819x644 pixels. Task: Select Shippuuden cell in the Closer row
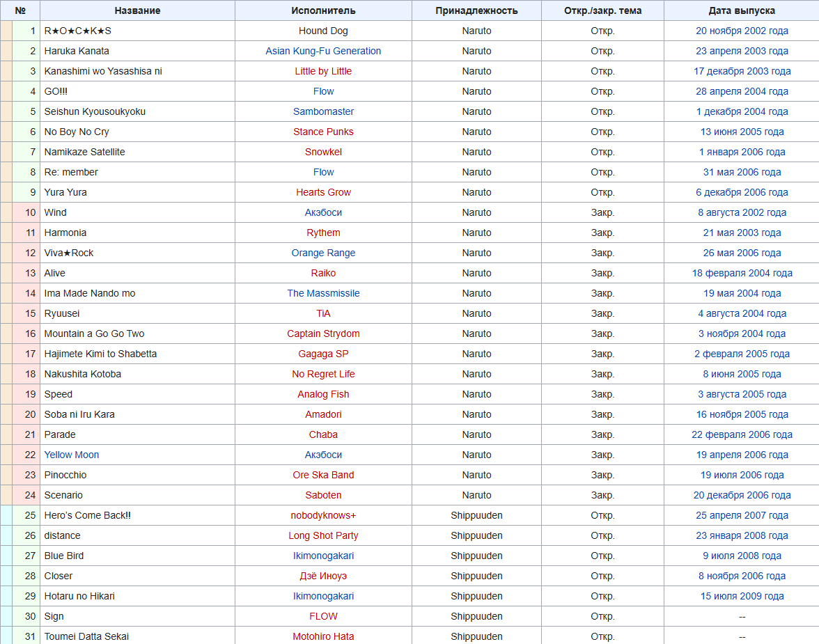point(476,576)
